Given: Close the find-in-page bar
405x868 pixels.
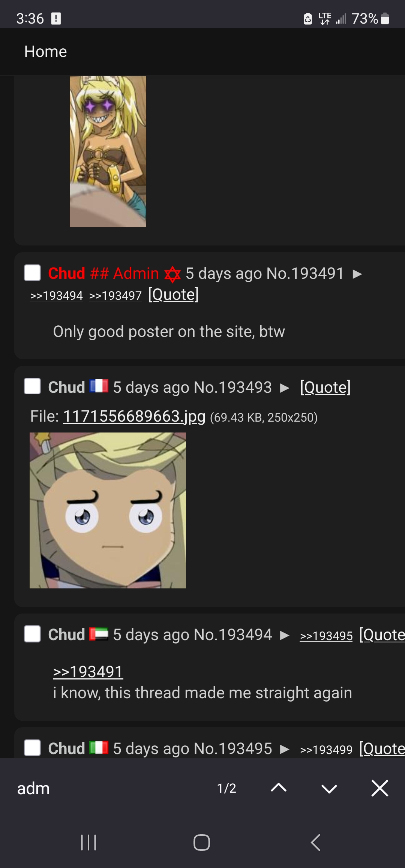Looking at the screenshot, I should (x=379, y=788).
